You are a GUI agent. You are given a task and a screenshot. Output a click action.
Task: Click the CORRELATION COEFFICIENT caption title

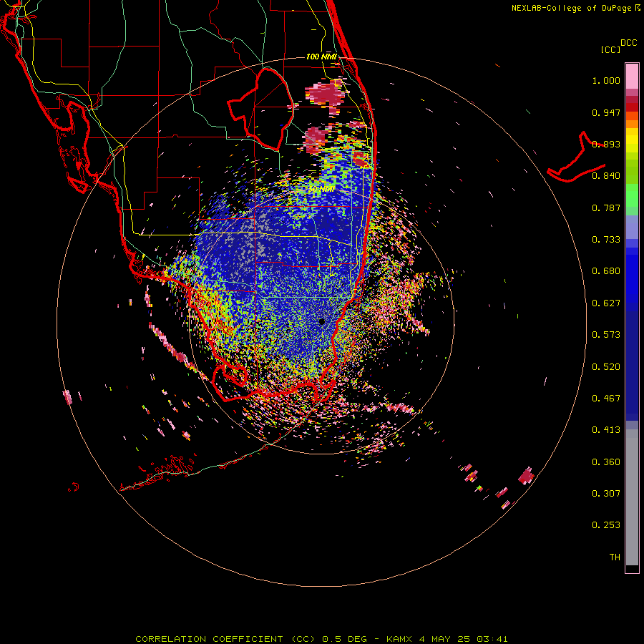click(x=209, y=639)
